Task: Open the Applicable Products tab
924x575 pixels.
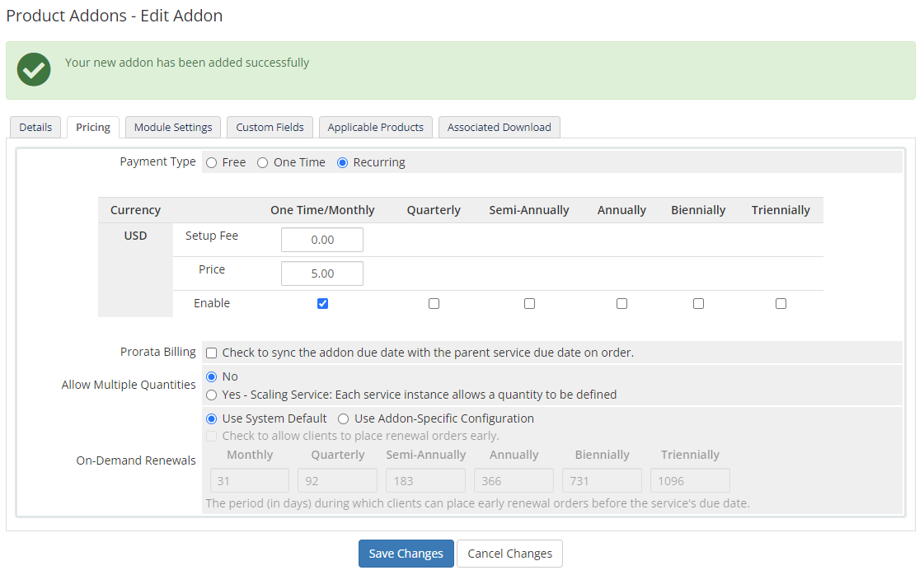Action: (x=375, y=128)
